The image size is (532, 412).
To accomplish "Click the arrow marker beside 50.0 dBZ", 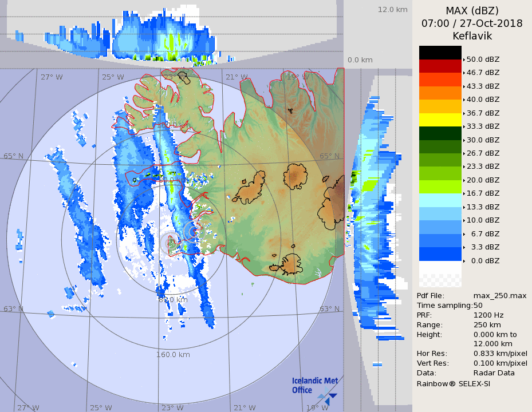I will pyautogui.click(x=464, y=60).
